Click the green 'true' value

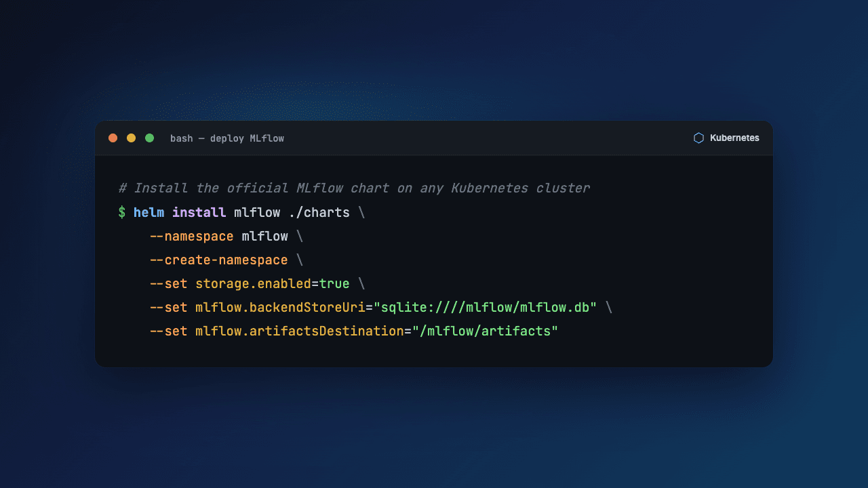[334, 284]
